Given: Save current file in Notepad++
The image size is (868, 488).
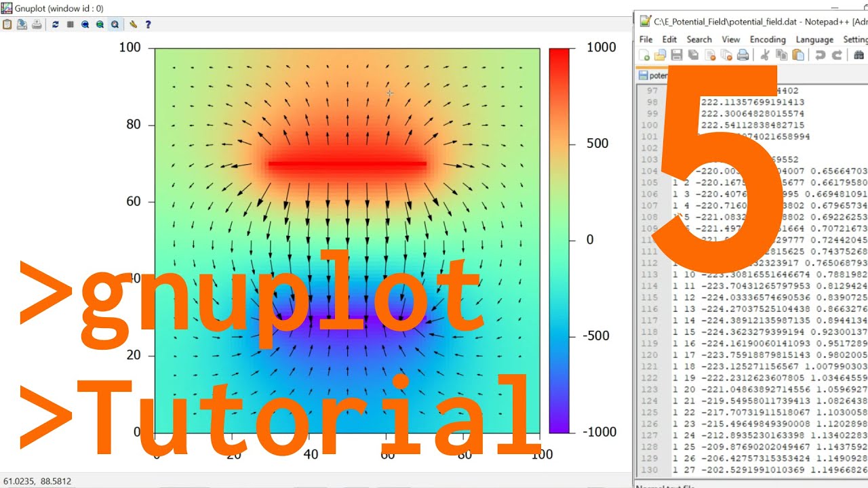Looking at the screenshot, I should tap(676, 56).
